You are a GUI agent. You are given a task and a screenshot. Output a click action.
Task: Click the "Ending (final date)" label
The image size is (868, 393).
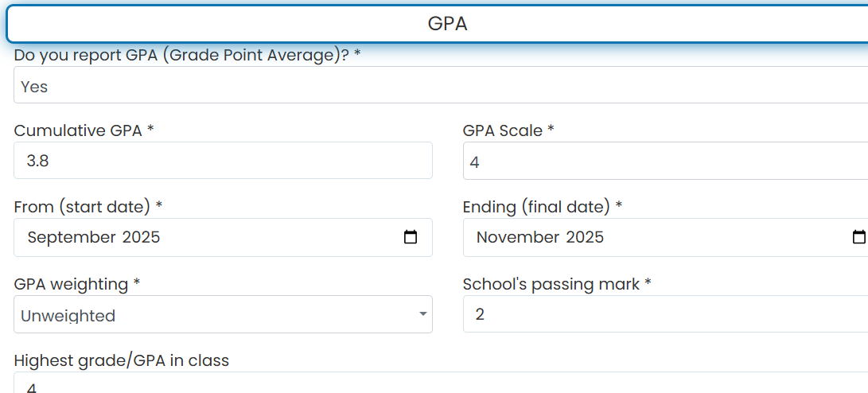[543, 207]
